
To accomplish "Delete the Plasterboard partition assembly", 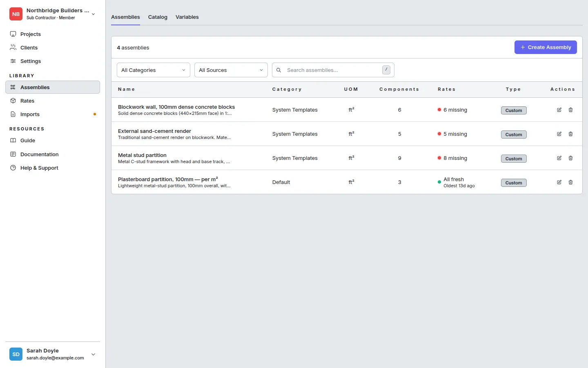I will (571, 182).
